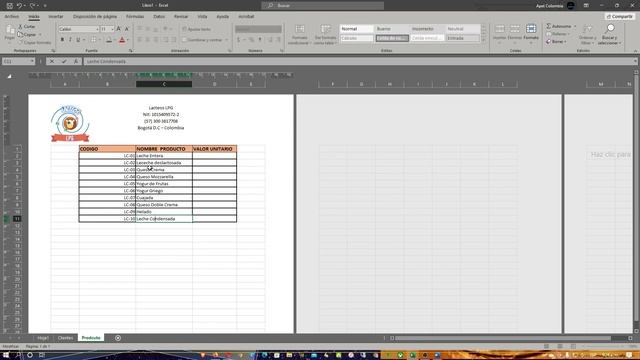Switch to the Hoja1 sheet tab

[x=42, y=338]
